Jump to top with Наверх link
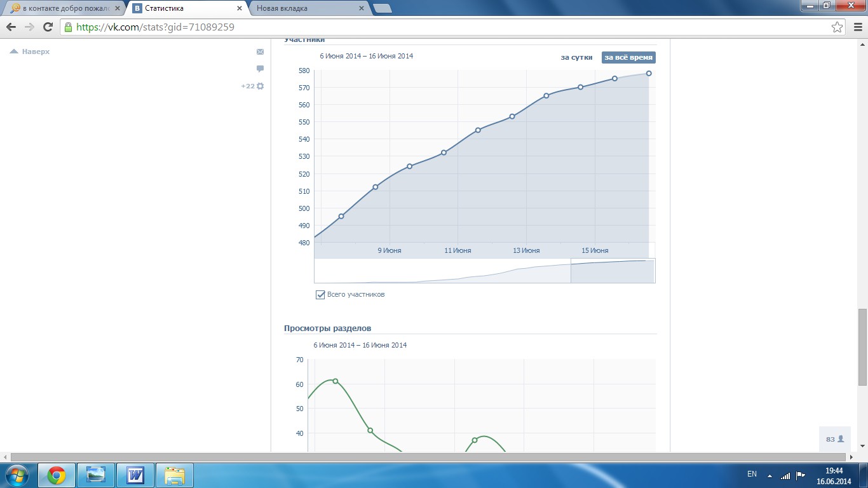Viewport: 868px width, 488px height. pyautogui.click(x=30, y=51)
